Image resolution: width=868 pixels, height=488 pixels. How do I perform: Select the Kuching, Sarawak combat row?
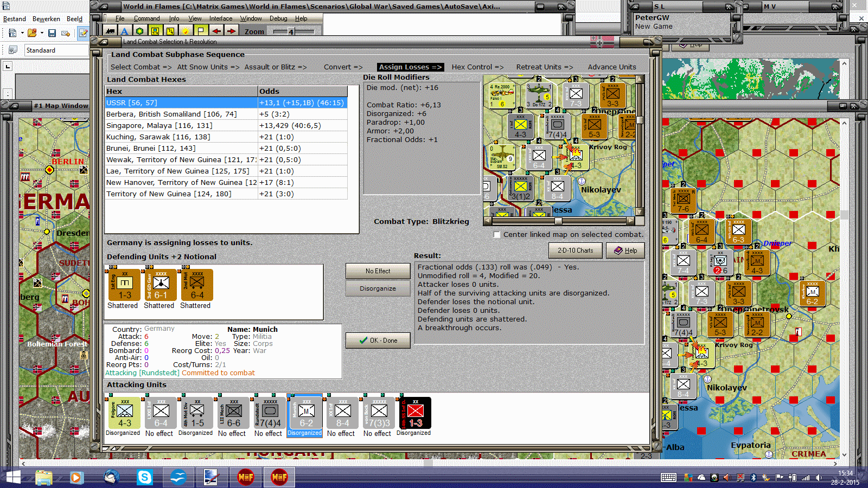click(x=226, y=137)
